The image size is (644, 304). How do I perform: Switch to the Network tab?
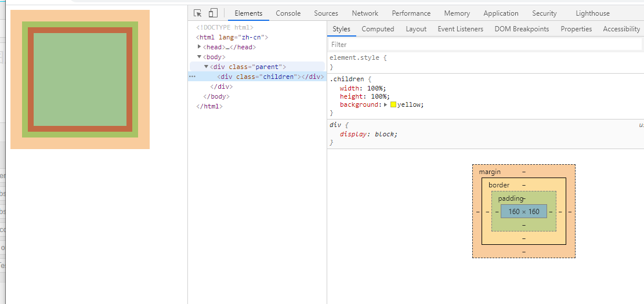365,13
